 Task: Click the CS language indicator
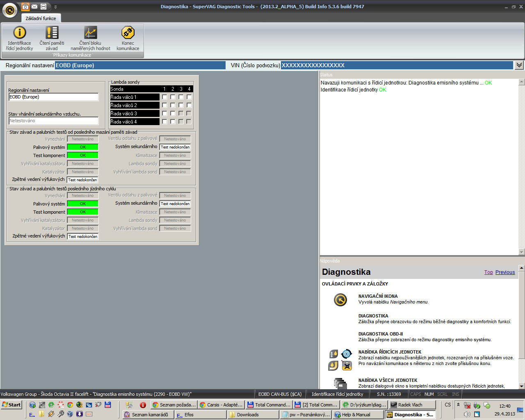click(x=448, y=405)
